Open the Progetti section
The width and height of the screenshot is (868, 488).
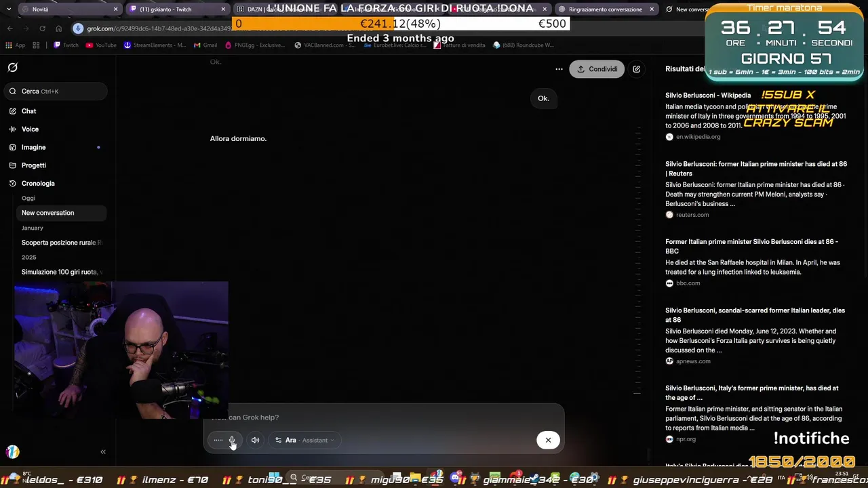[x=33, y=165]
